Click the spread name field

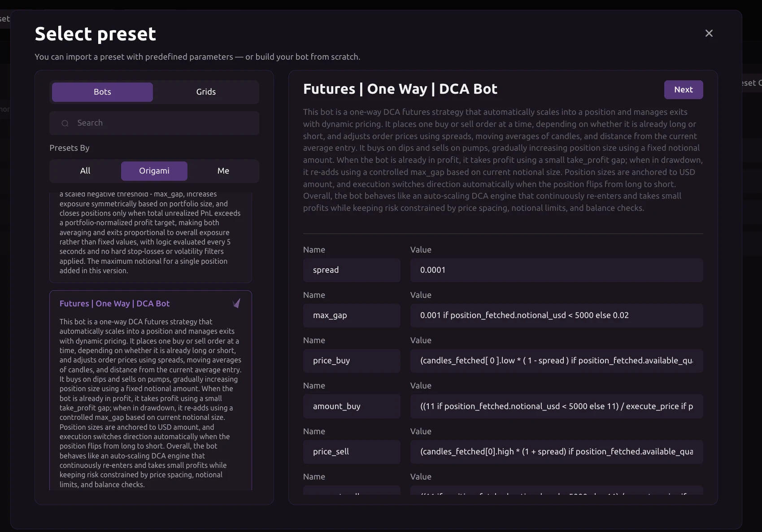click(x=352, y=270)
